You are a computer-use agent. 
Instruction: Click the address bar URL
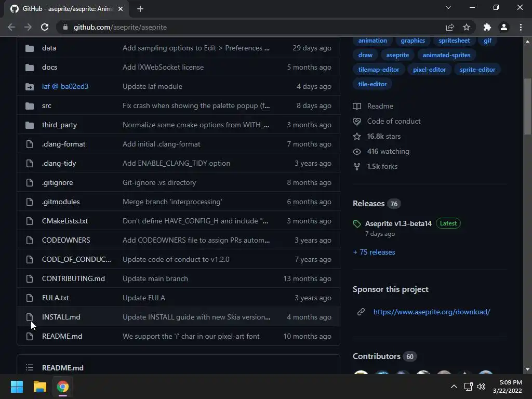(120, 27)
